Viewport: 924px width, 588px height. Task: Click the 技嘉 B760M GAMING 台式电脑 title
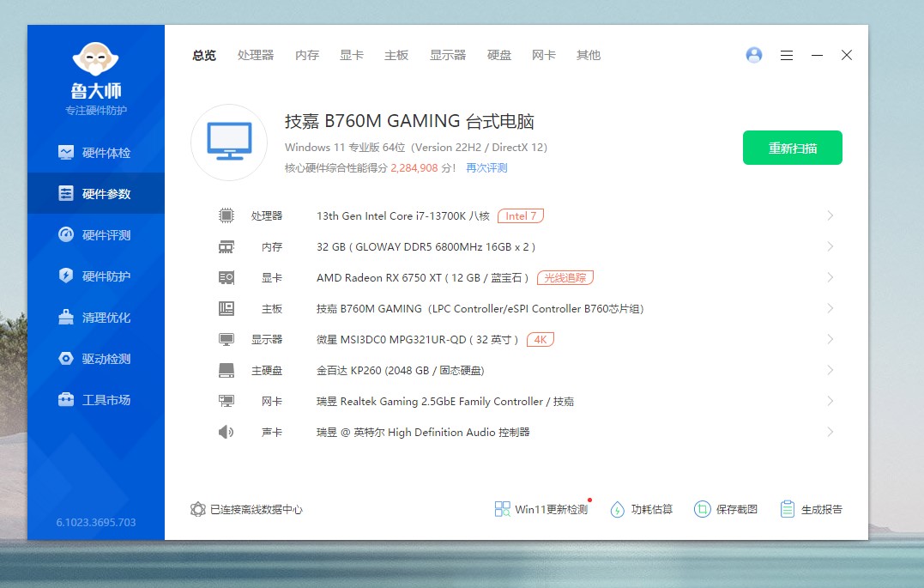coord(409,122)
